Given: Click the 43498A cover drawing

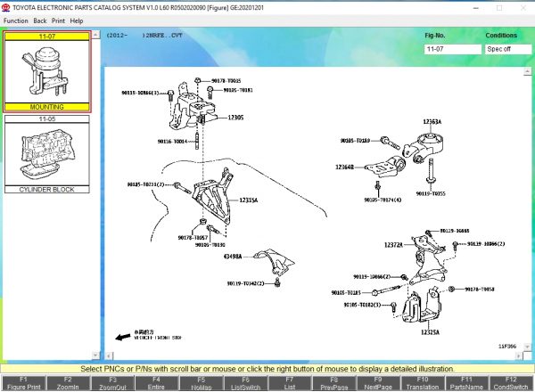Looking at the screenshot, I should (x=274, y=262).
